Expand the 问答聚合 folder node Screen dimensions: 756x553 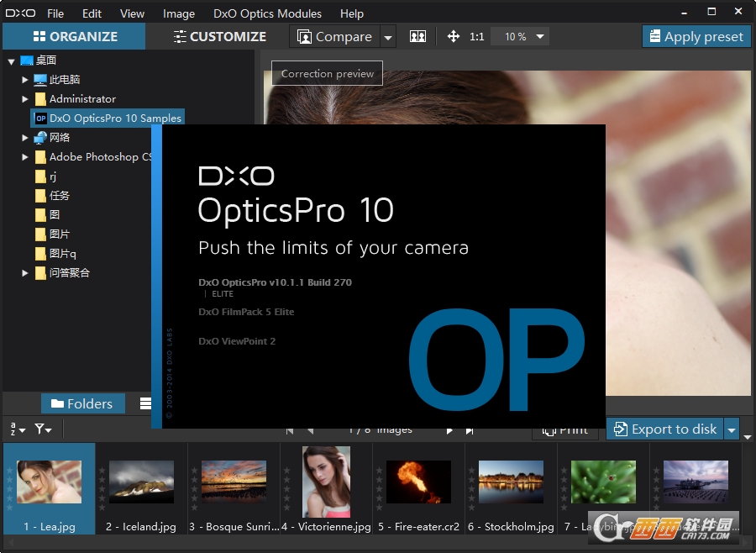[24, 272]
